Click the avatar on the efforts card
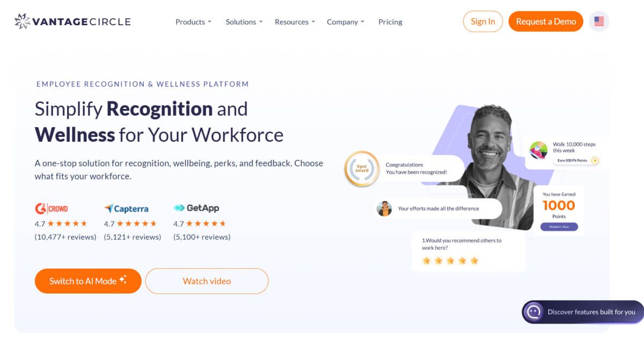This screenshot has height=337, width=644. (384, 208)
